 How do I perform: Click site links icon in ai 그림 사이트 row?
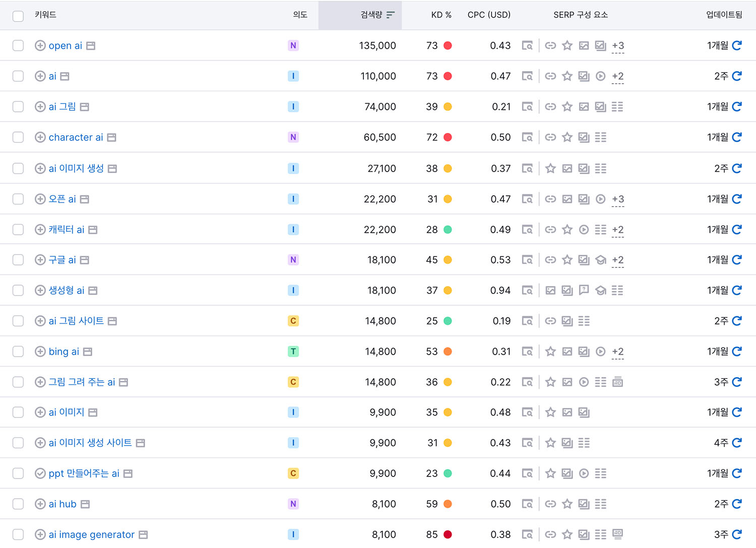(551, 321)
